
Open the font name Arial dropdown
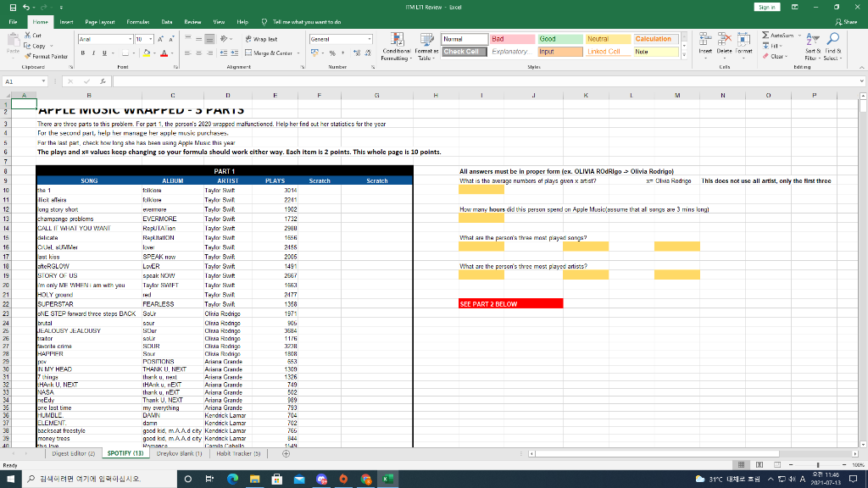130,39
